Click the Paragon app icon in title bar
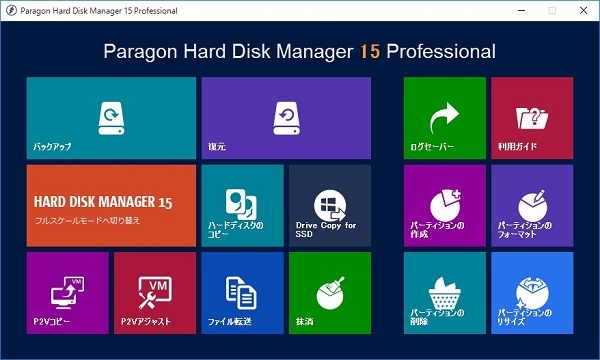 11,10
